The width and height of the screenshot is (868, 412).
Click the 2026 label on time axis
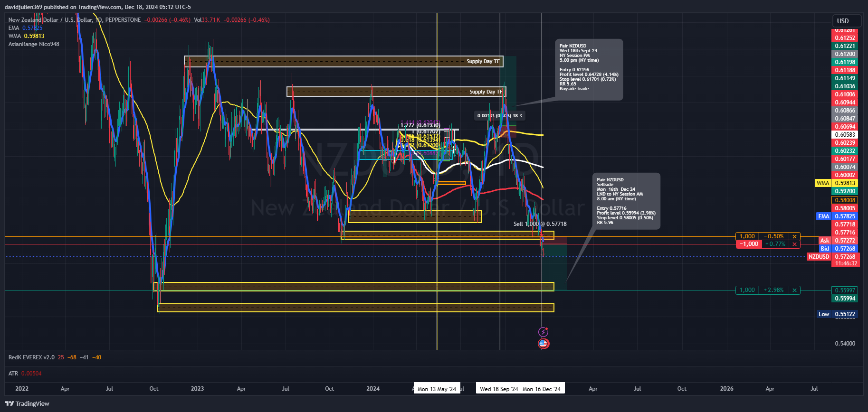(x=726, y=389)
